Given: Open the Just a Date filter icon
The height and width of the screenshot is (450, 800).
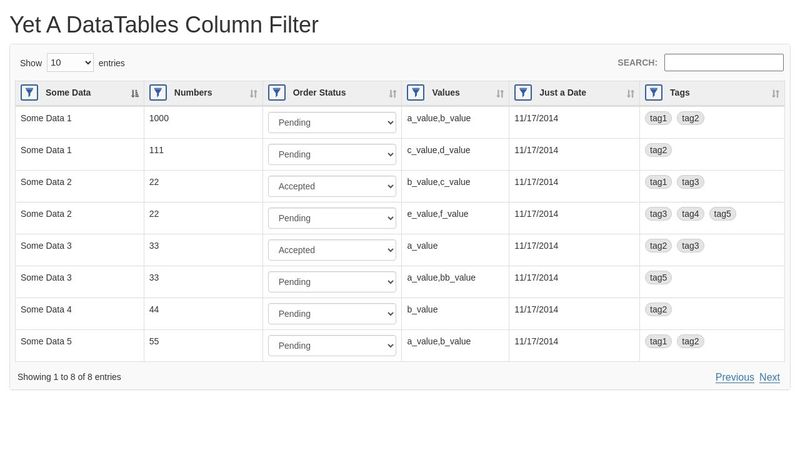Looking at the screenshot, I should tap(523, 93).
